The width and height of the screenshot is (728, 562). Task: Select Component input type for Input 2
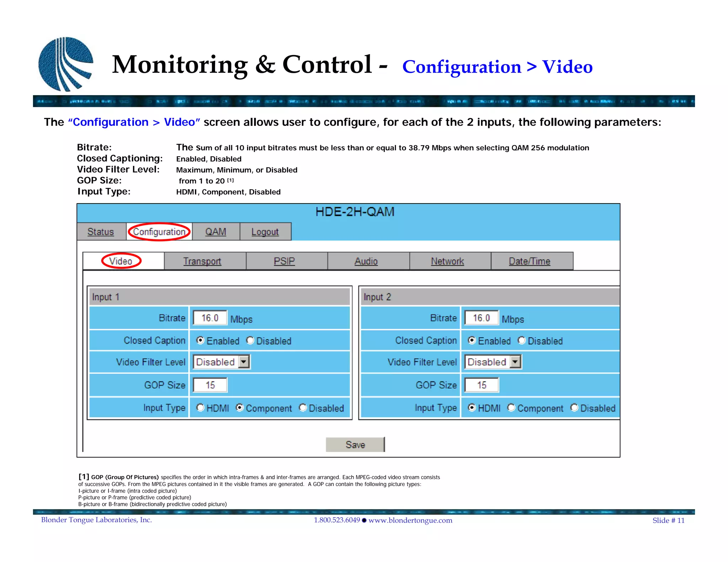pyautogui.click(x=511, y=407)
